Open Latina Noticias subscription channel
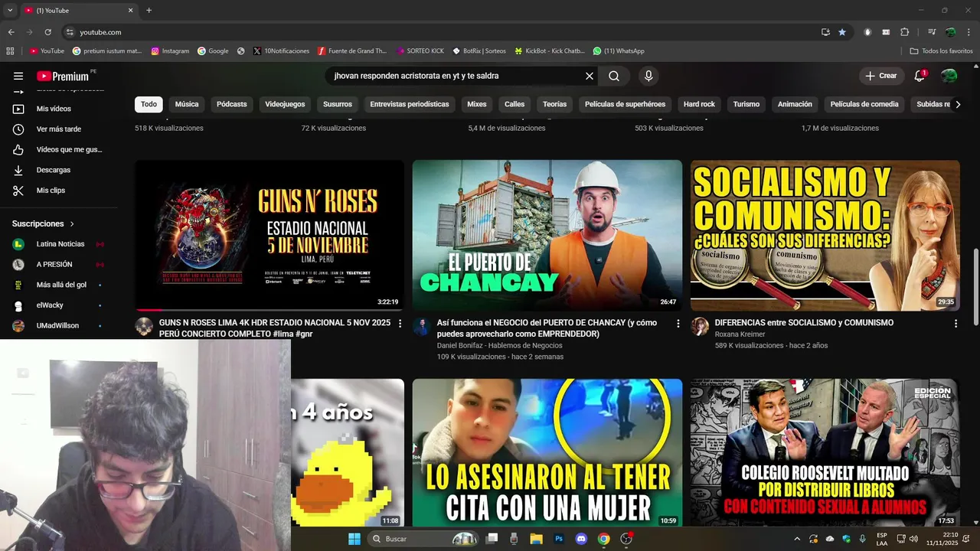980x551 pixels. [57, 244]
